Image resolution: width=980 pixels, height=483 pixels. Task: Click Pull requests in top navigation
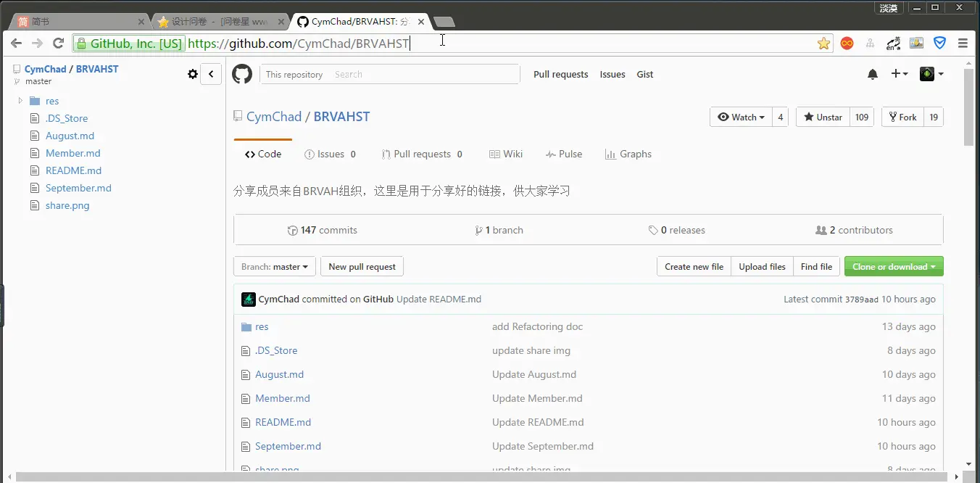(561, 74)
